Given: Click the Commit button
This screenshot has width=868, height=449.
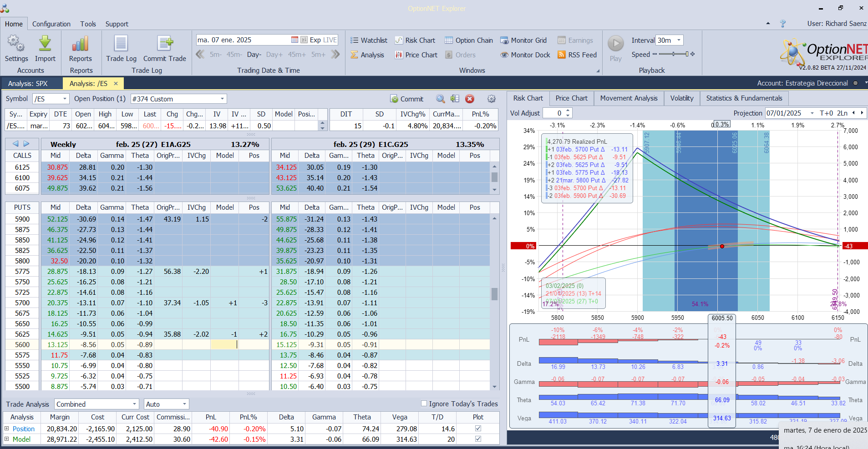Looking at the screenshot, I should [407, 99].
